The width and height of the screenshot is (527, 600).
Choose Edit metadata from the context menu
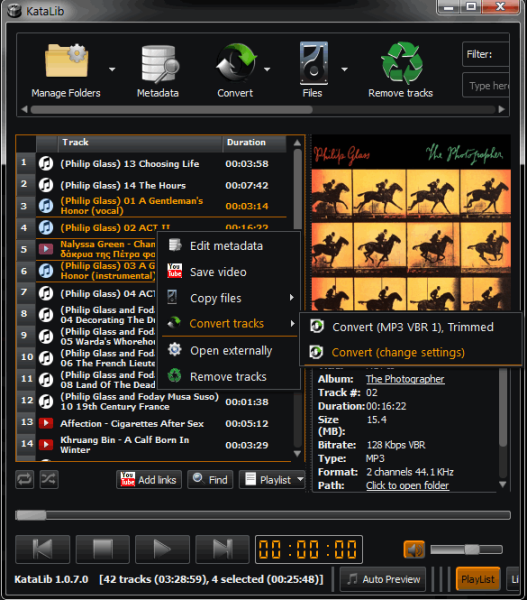click(x=228, y=246)
